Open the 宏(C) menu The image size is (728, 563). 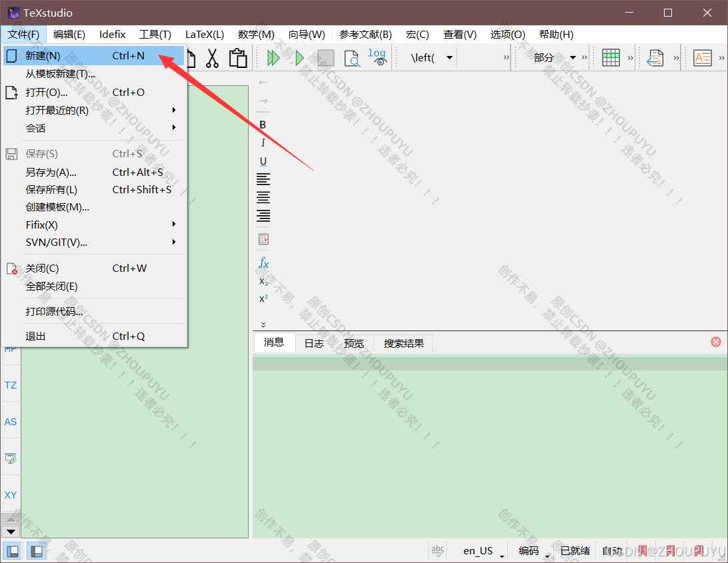417,35
